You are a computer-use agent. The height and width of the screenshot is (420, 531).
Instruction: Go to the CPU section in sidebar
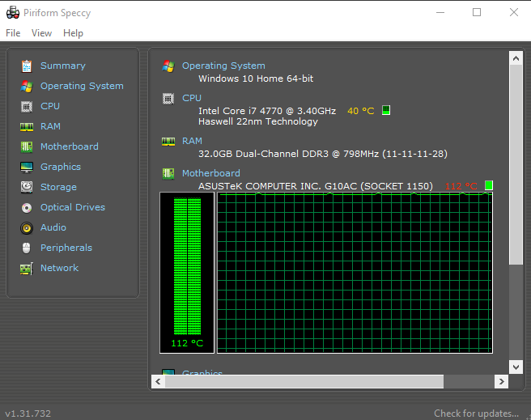tap(50, 106)
